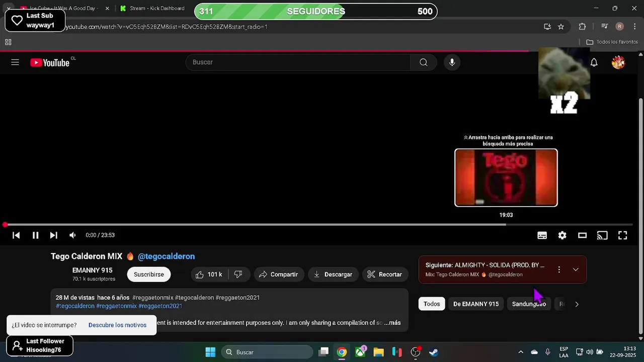
Task: Expand the Mix playlist panel chevron
Action: tap(576, 269)
